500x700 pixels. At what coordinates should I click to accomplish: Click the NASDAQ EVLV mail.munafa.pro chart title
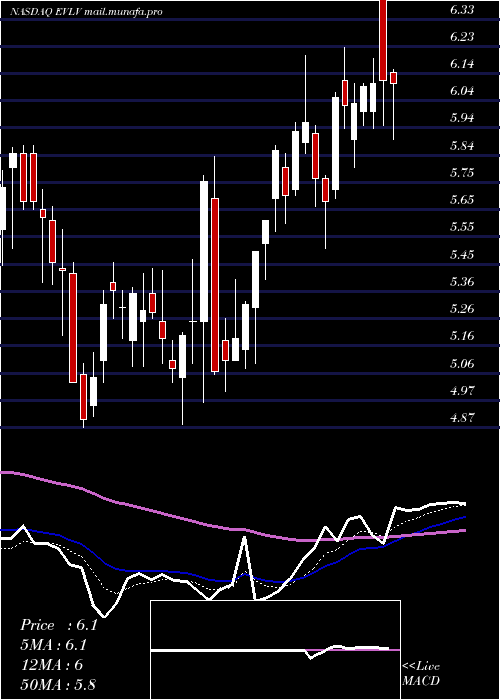point(86,12)
